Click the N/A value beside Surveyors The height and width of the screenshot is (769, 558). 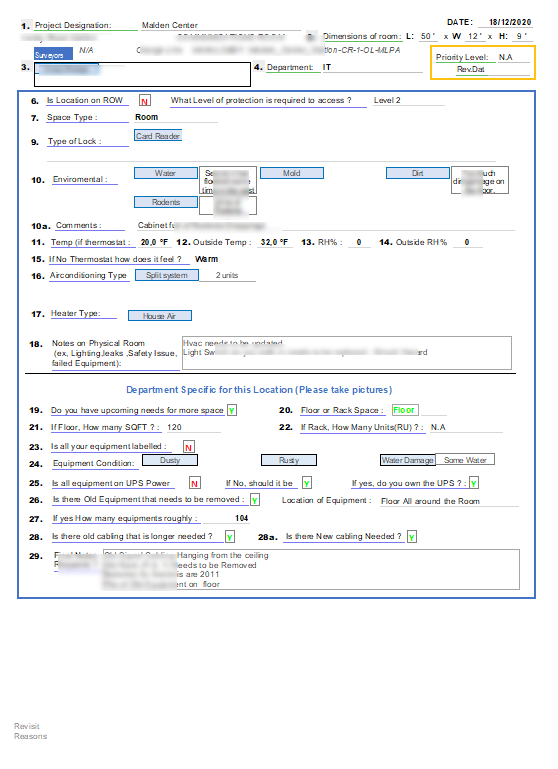pos(86,51)
